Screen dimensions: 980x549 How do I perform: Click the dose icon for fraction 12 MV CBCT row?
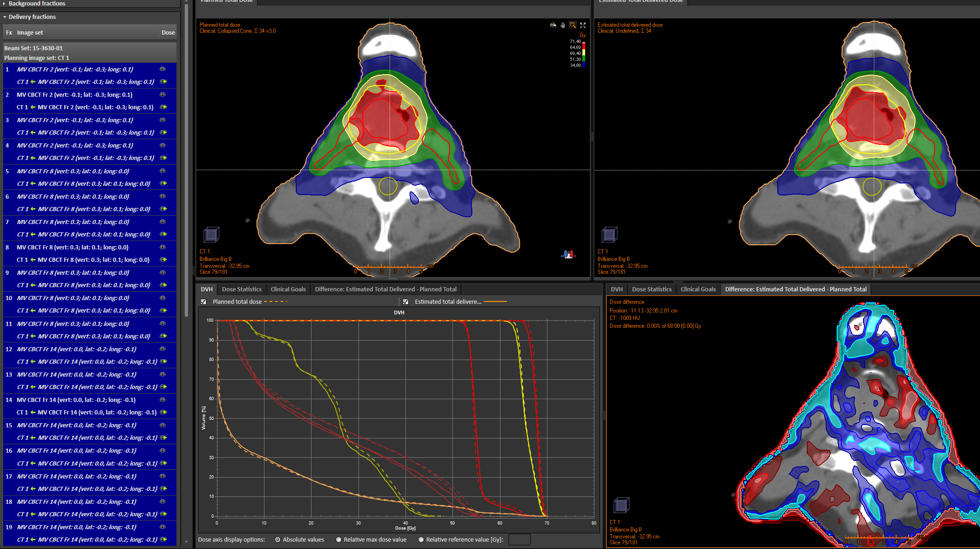[x=163, y=349]
